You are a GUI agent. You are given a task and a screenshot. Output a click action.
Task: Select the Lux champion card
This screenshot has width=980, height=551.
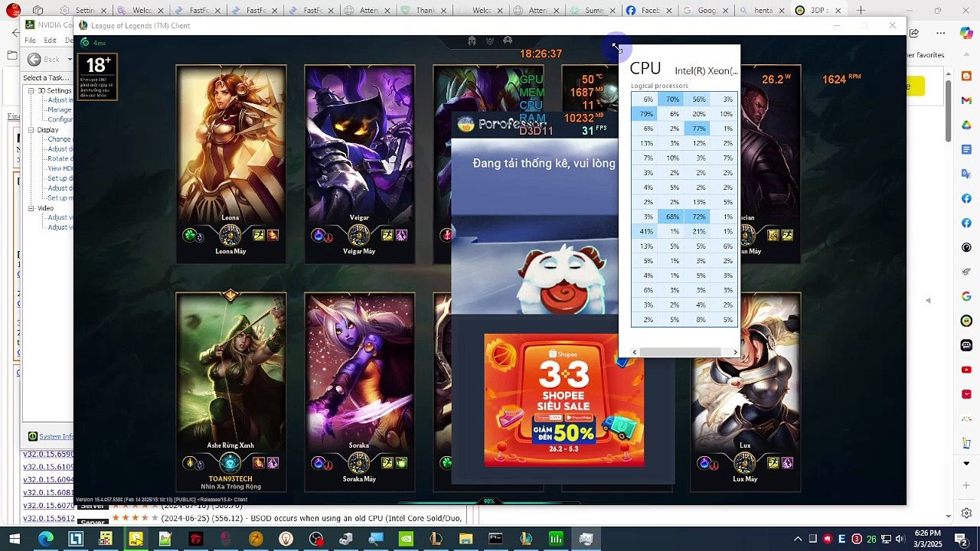[x=745, y=391]
